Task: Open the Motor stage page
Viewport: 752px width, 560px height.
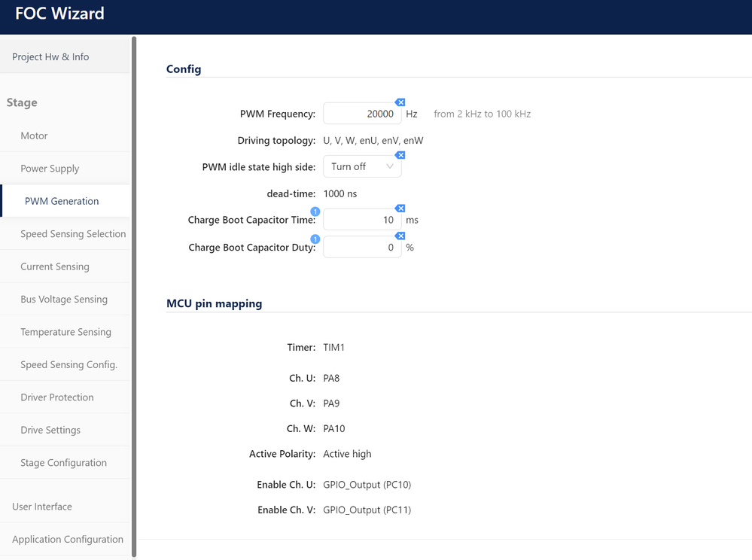Action: 34,136
